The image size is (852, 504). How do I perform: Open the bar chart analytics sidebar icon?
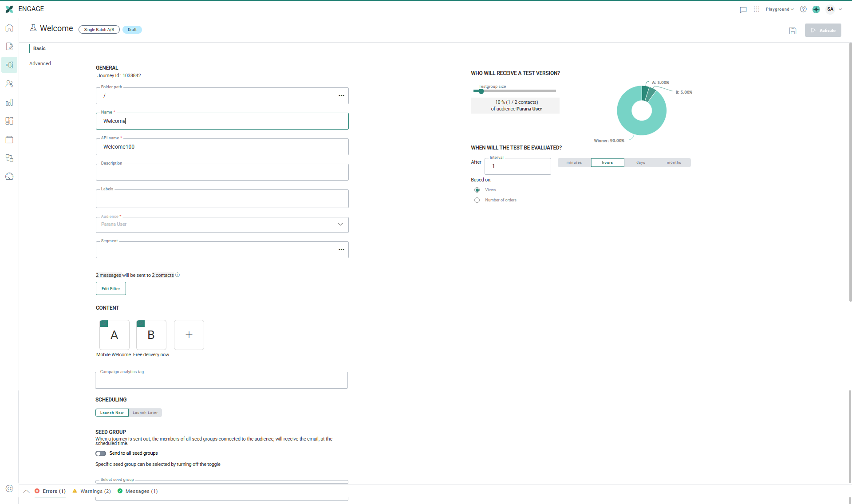click(x=9, y=102)
